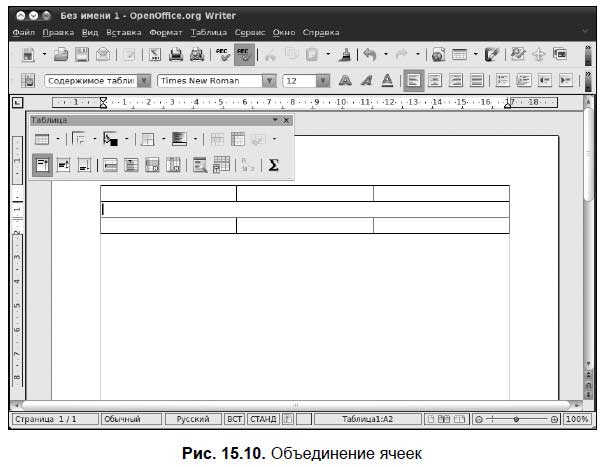Toggle СТАНД selection mode in status bar
The image size is (605, 467).
[263, 419]
